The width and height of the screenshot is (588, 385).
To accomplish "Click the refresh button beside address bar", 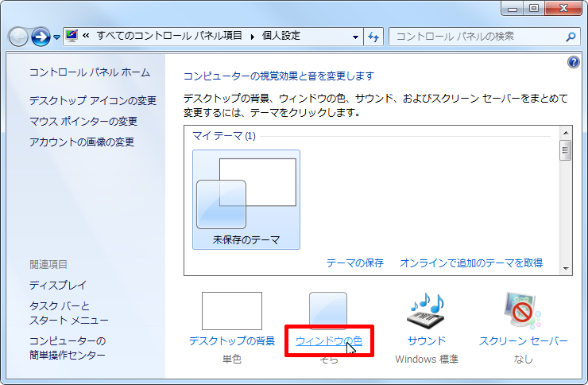I will (x=373, y=37).
